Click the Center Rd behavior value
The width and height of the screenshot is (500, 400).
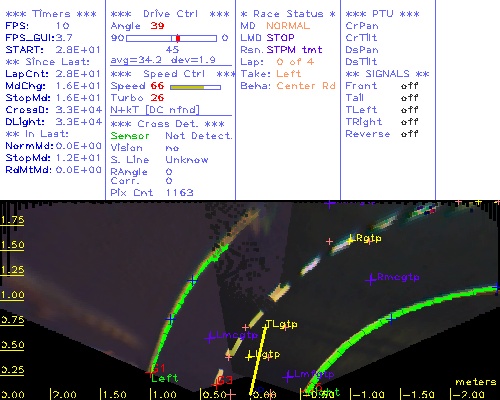[x=306, y=86]
